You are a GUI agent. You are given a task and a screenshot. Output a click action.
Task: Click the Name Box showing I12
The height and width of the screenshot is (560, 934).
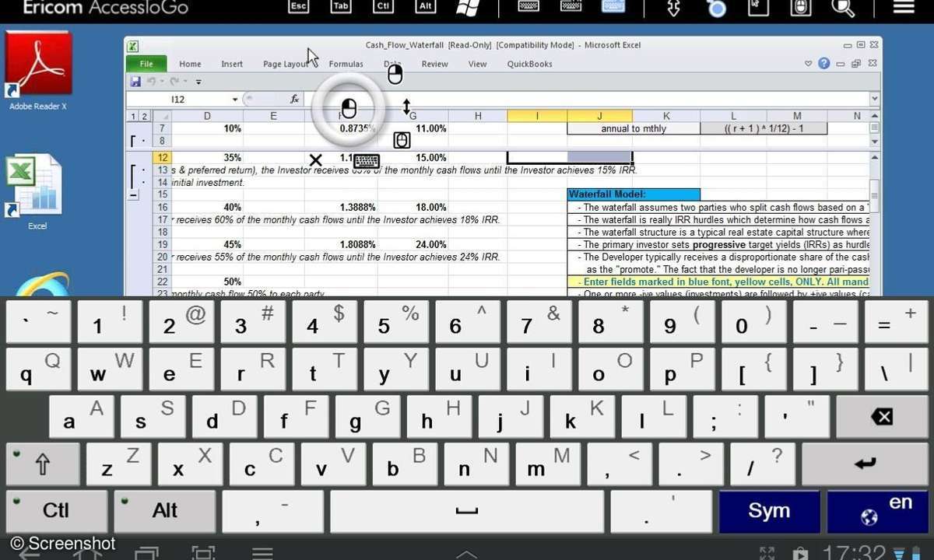177,100
